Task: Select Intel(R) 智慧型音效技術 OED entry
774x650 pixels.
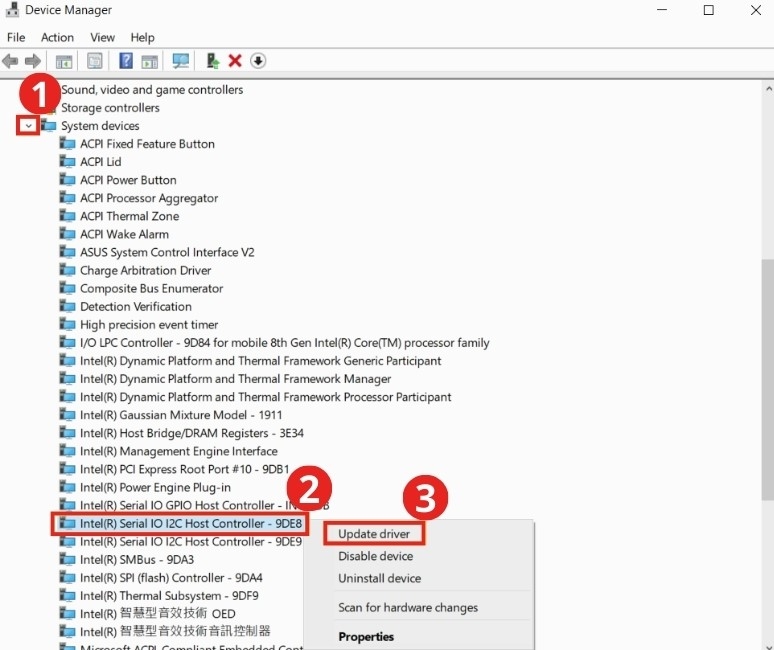Action: tap(157, 613)
